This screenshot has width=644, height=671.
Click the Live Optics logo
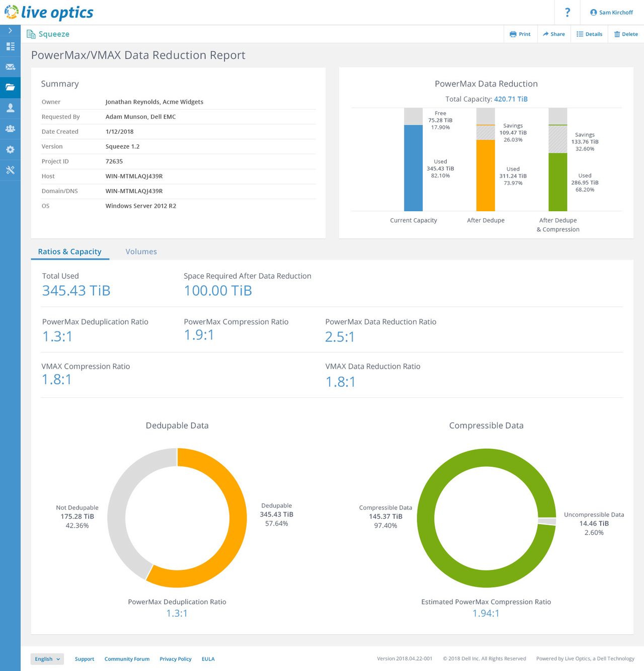49,12
